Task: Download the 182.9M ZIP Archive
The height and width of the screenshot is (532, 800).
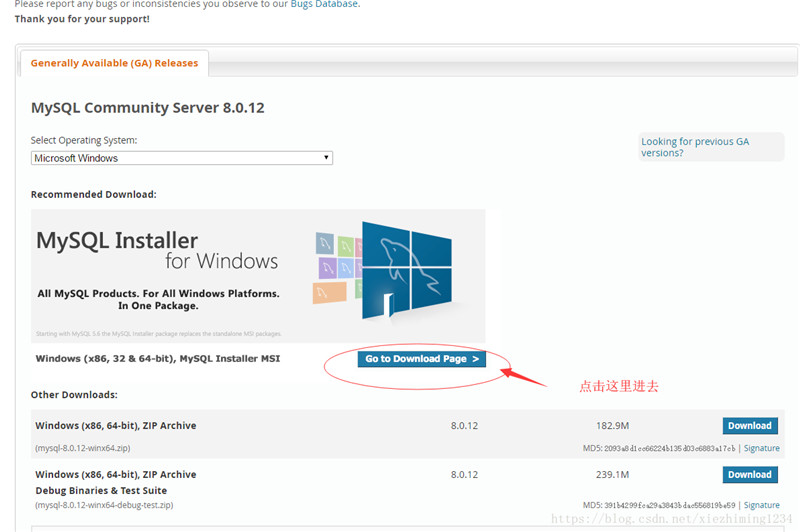Action: coord(749,426)
